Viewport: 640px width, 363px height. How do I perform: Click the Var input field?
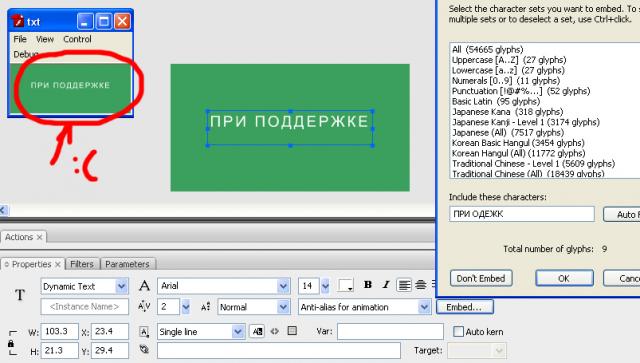[390, 332]
